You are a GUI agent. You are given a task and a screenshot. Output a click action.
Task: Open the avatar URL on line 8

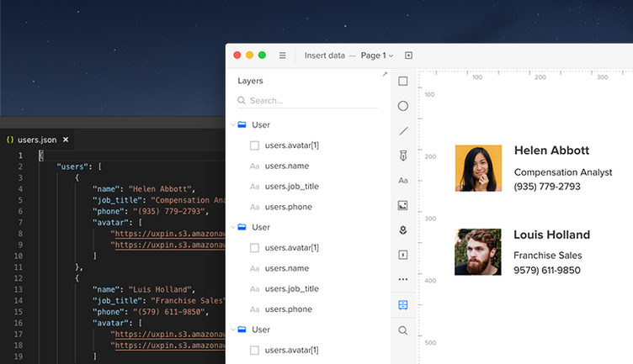click(168, 234)
